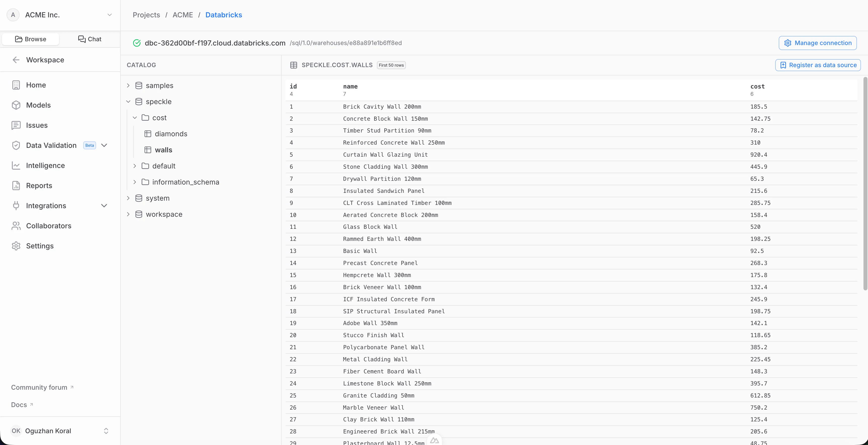
Task: Click the Settings gear icon in sidebar
Action: [x=16, y=246]
